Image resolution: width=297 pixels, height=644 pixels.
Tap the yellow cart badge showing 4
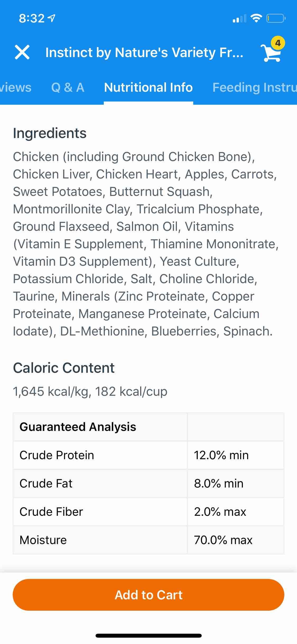click(278, 43)
